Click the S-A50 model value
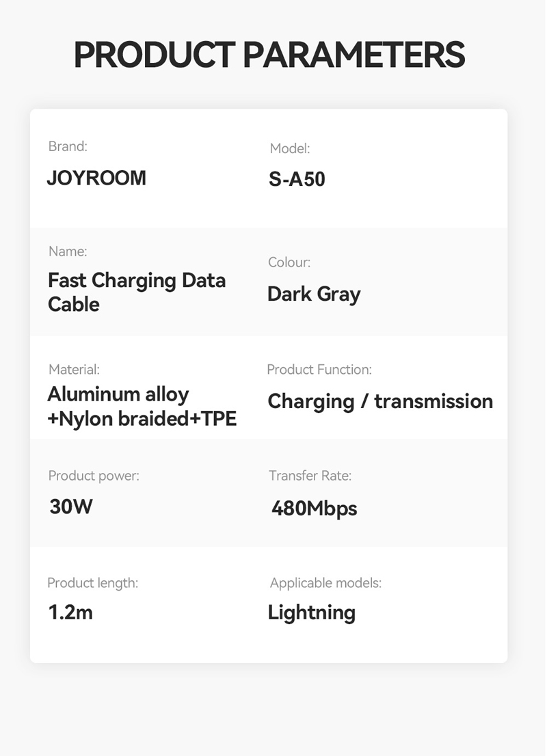Viewport: 547px width, 756px height. (x=297, y=179)
